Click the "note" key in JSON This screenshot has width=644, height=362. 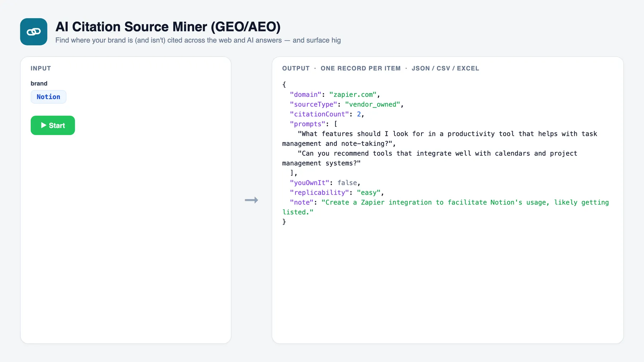[x=302, y=202]
